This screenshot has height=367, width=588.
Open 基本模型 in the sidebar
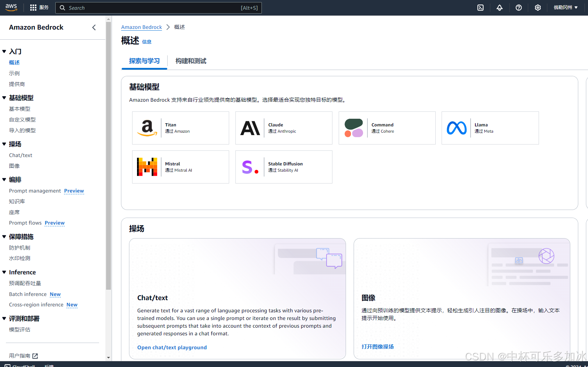click(20, 109)
